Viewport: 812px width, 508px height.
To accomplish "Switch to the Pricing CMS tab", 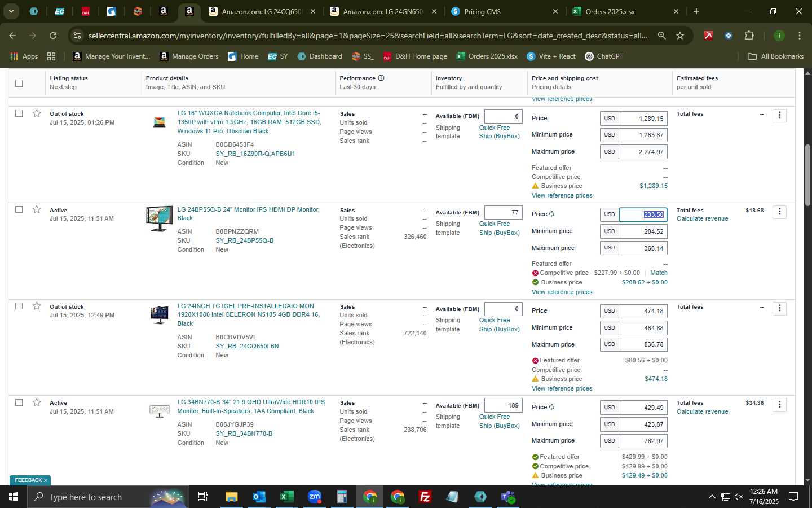I will coord(505,11).
